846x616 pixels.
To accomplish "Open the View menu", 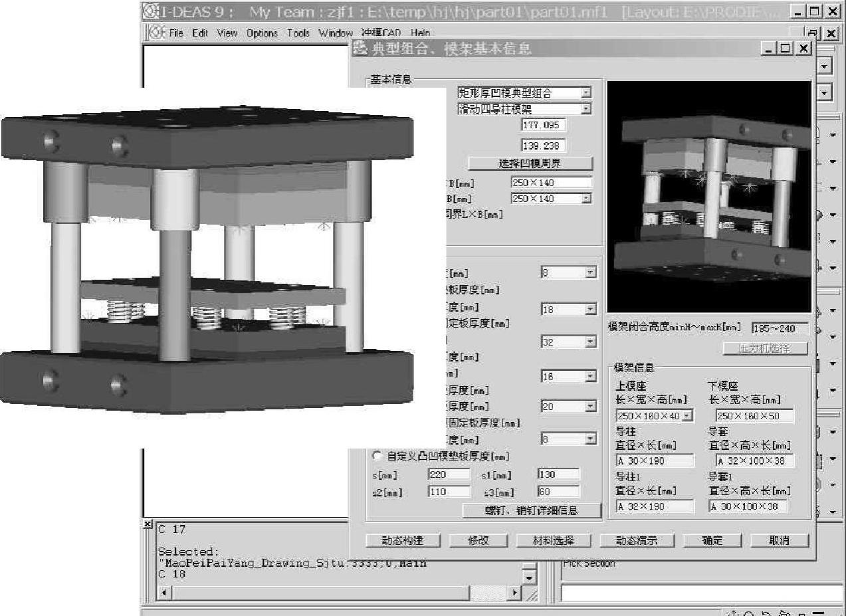I will point(227,33).
